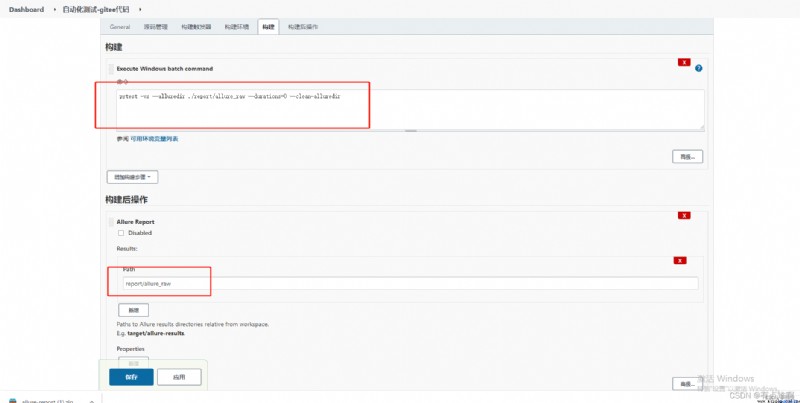Switch to the 构建环境 tab
The height and width of the screenshot is (403, 800).
click(237, 27)
